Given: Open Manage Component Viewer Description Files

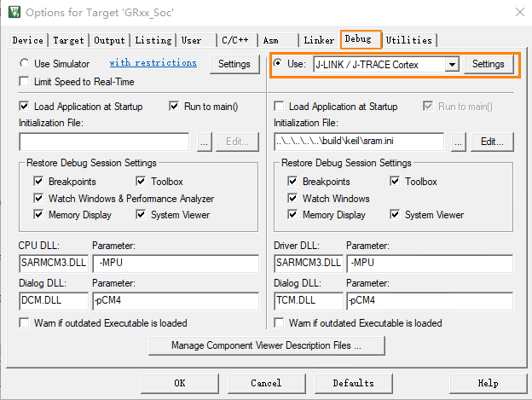Looking at the screenshot, I should (265, 345).
